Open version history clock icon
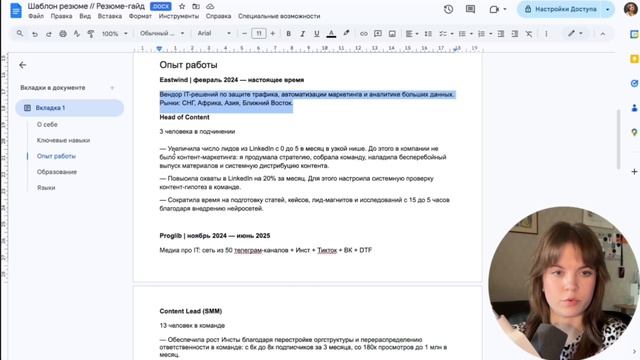This screenshot has width=640, height=360. pos(448,9)
